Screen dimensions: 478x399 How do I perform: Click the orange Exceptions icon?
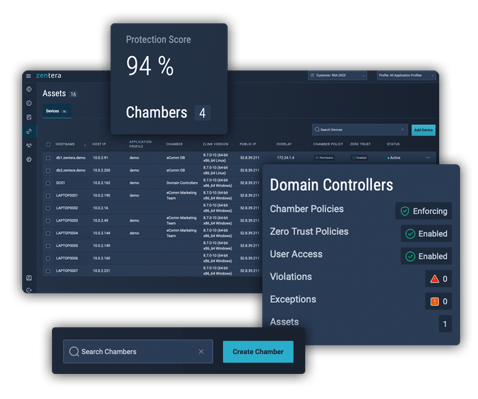434,301
